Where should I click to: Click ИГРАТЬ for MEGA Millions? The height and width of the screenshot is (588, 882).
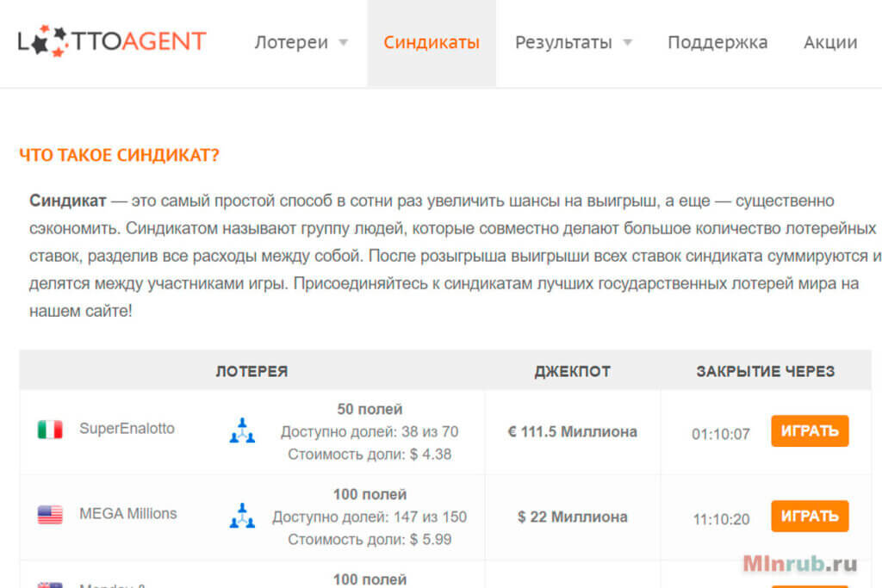tap(810, 517)
